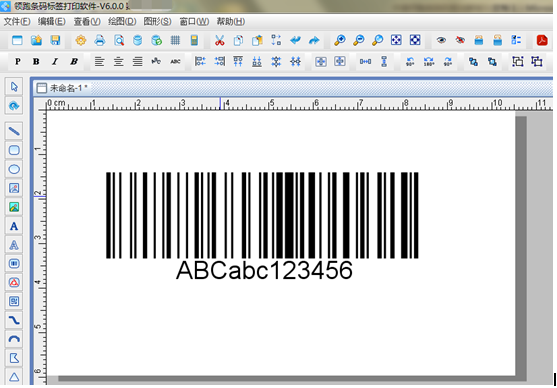
Task: Select the rounded rectangle tool
Action: (14, 150)
